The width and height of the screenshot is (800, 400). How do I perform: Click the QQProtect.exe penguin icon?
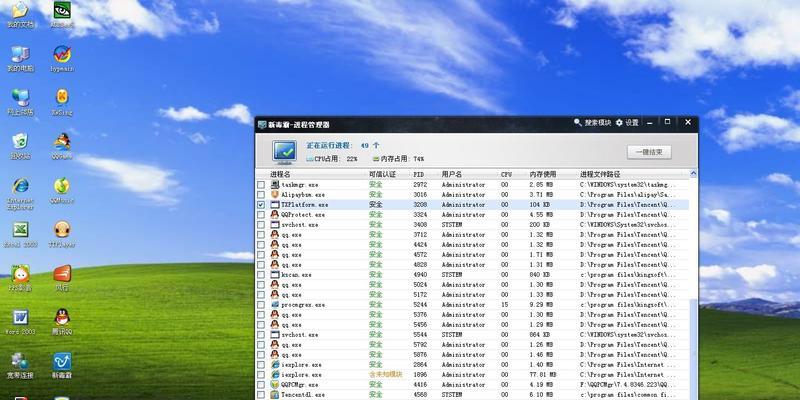(275, 214)
